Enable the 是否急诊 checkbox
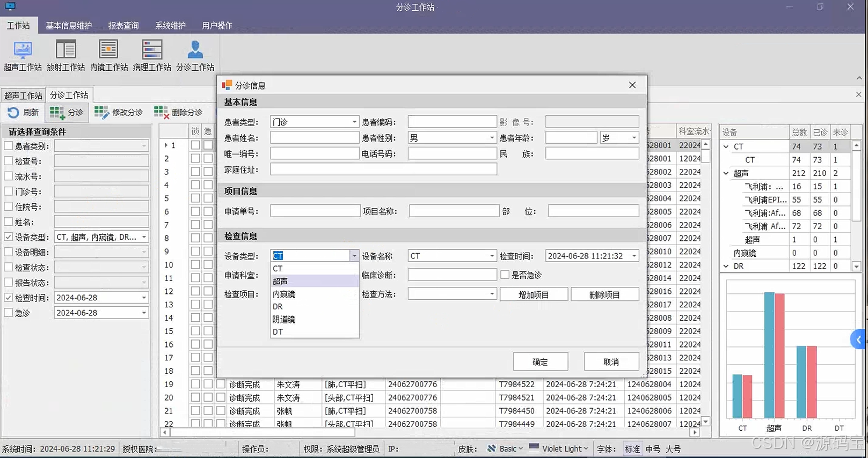The image size is (868, 458). click(x=505, y=275)
